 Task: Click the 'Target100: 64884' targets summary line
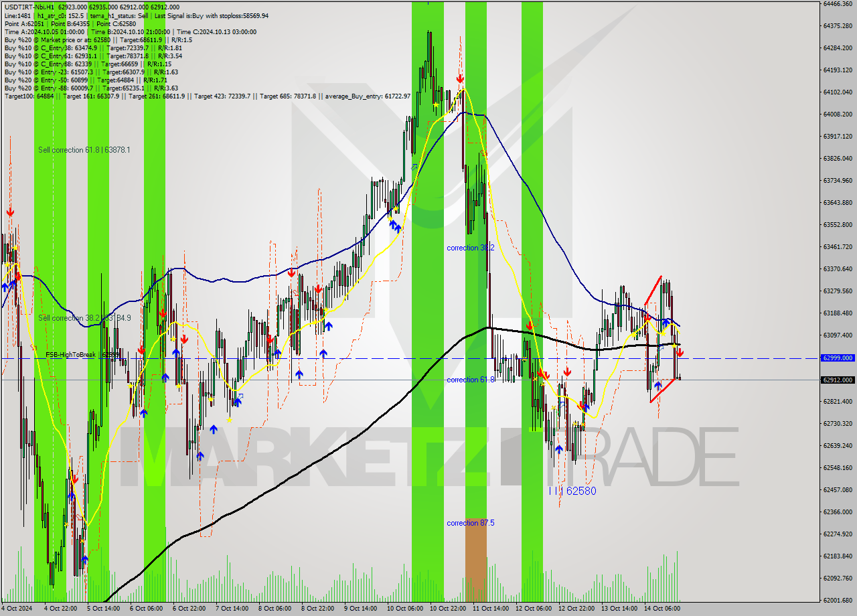point(207,96)
